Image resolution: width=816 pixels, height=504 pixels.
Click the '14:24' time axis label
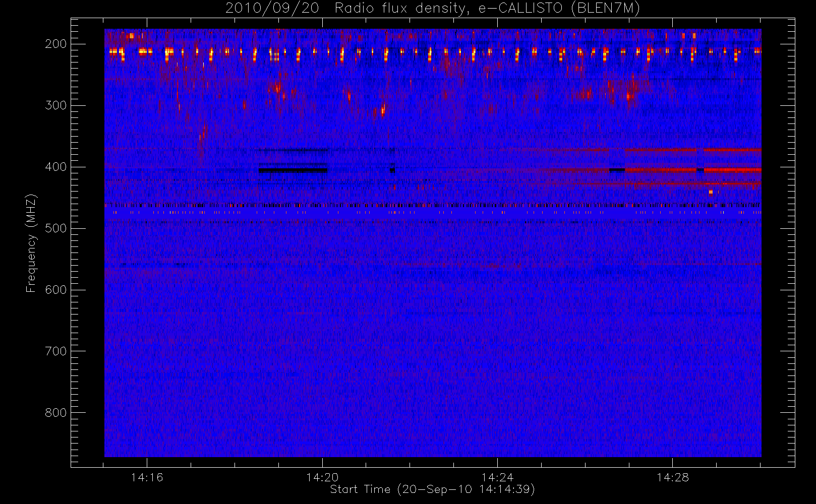point(497,477)
